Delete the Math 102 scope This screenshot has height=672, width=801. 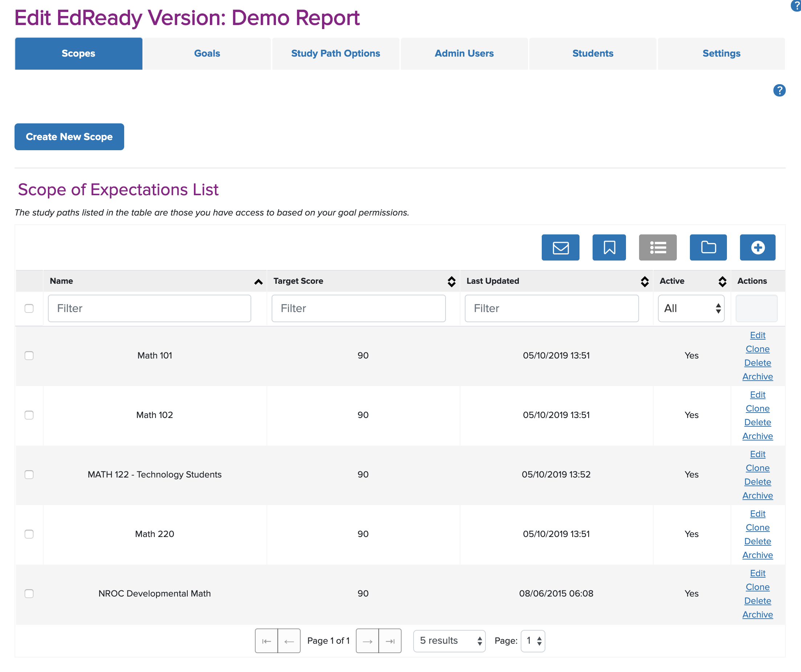(757, 422)
